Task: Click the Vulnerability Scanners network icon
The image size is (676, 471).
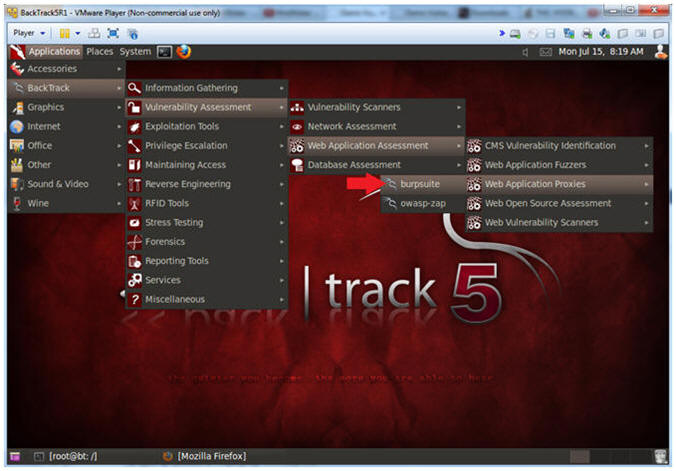Action: [297, 107]
